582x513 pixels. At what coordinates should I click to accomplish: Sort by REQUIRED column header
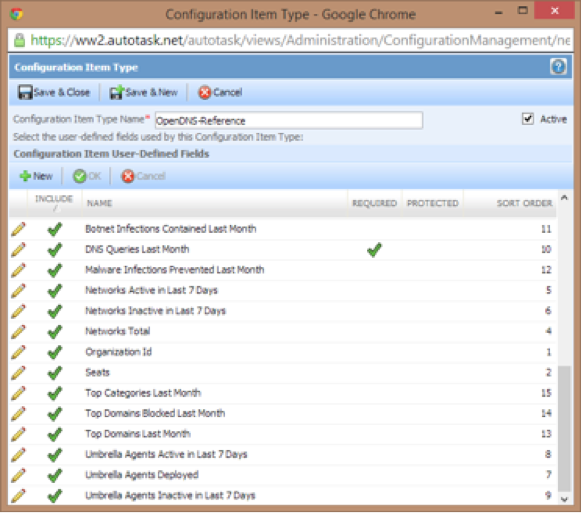click(374, 203)
